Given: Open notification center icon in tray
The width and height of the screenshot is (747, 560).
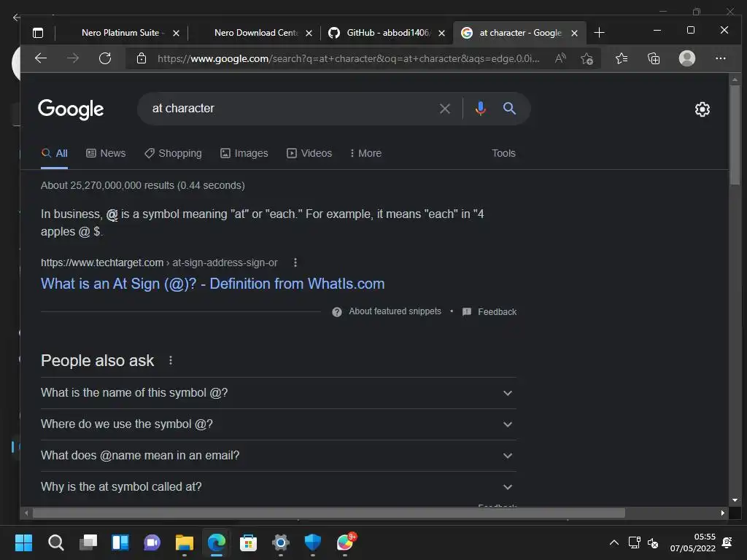Looking at the screenshot, I should pos(727,542).
